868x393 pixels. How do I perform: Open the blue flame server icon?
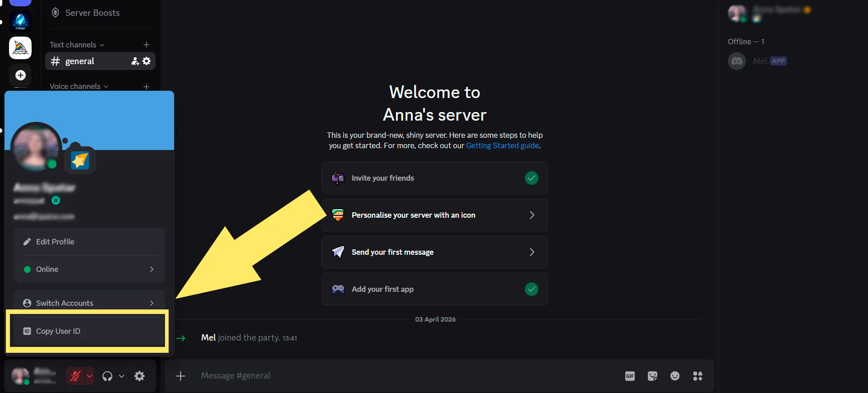20,21
